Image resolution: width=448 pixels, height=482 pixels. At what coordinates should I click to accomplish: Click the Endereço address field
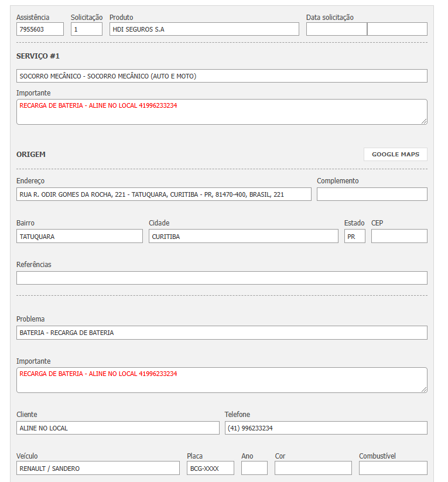click(163, 194)
